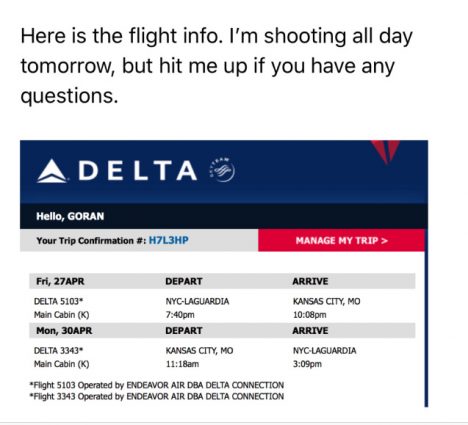The height and width of the screenshot is (425, 468).
Task: Click the Flight 3343 operated-by footnote
Action: point(157,396)
